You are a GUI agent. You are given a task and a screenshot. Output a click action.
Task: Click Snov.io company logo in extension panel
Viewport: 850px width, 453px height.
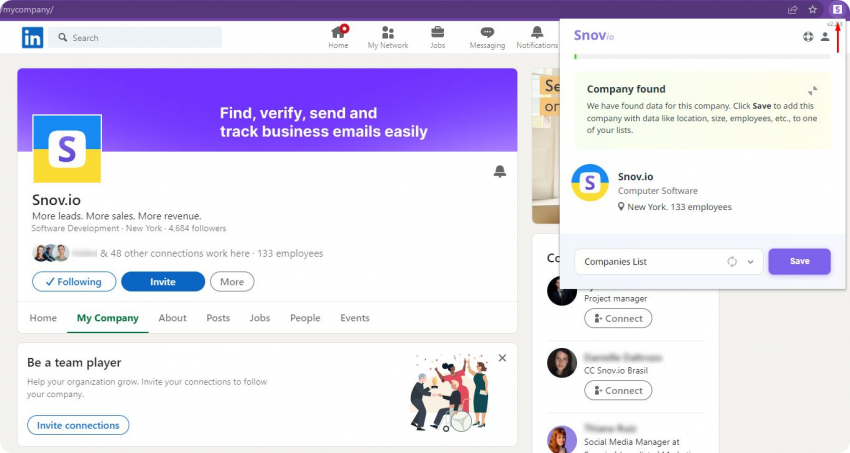tap(590, 183)
